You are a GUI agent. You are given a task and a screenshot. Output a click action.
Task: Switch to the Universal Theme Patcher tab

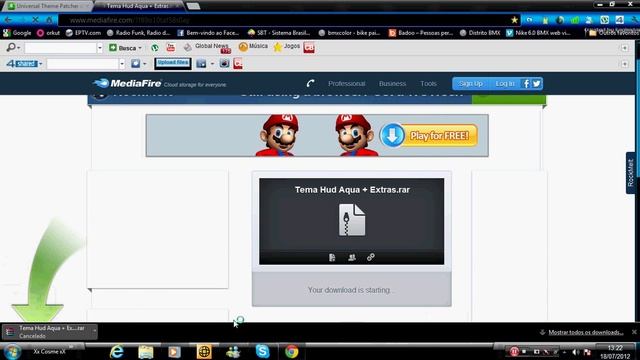[47, 6]
